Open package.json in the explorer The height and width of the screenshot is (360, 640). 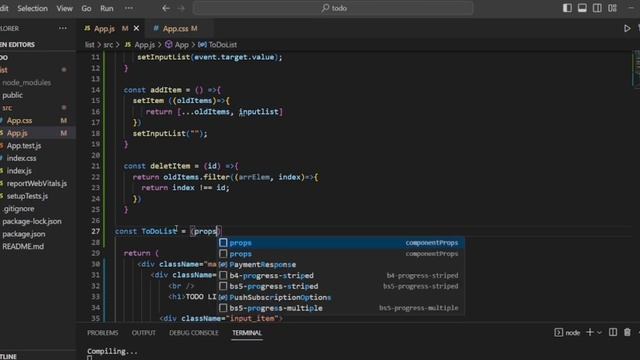coord(24,234)
